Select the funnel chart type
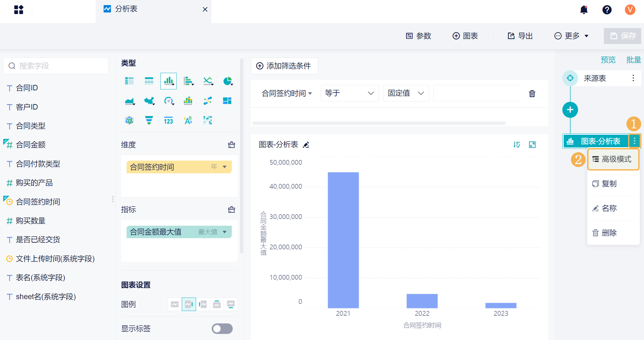This screenshot has width=644, height=340. tap(149, 120)
